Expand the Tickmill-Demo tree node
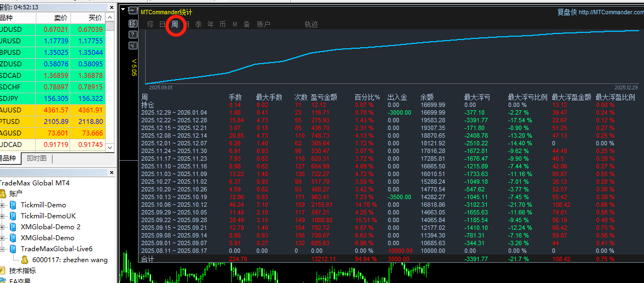Image resolution: width=644 pixels, height=283 pixels. pyautogui.click(x=2, y=205)
